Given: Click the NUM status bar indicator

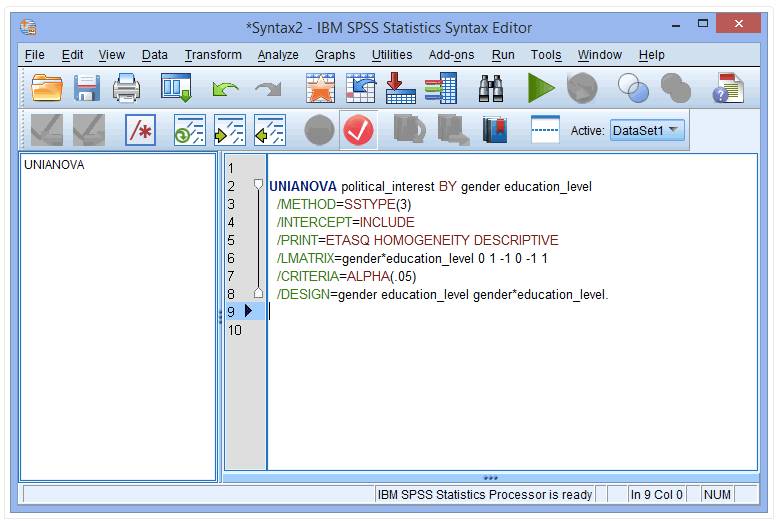Looking at the screenshot, I should 717,494.
